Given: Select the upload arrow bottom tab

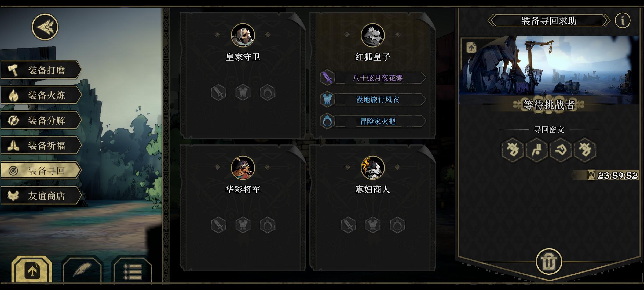Looking at the screenshot, I should [32, 270].
